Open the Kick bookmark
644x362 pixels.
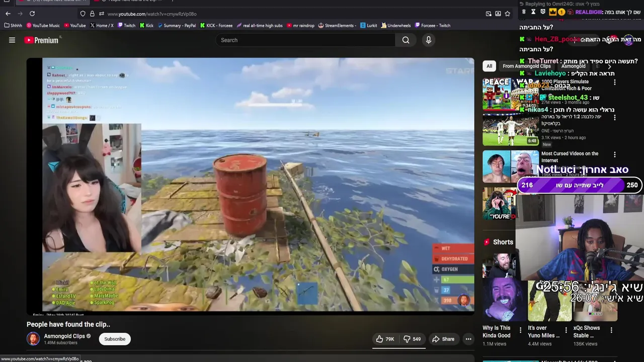(x=147, y=25)
